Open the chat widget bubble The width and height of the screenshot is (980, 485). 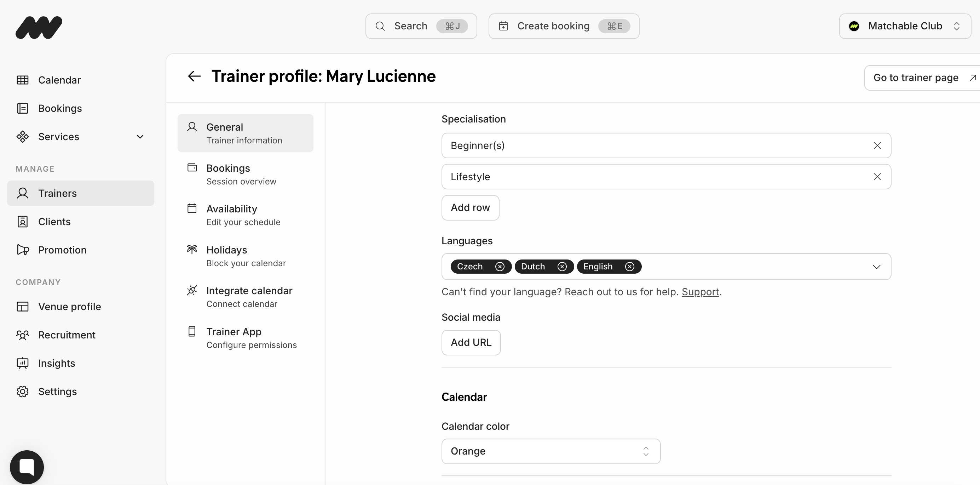(27, 467)
